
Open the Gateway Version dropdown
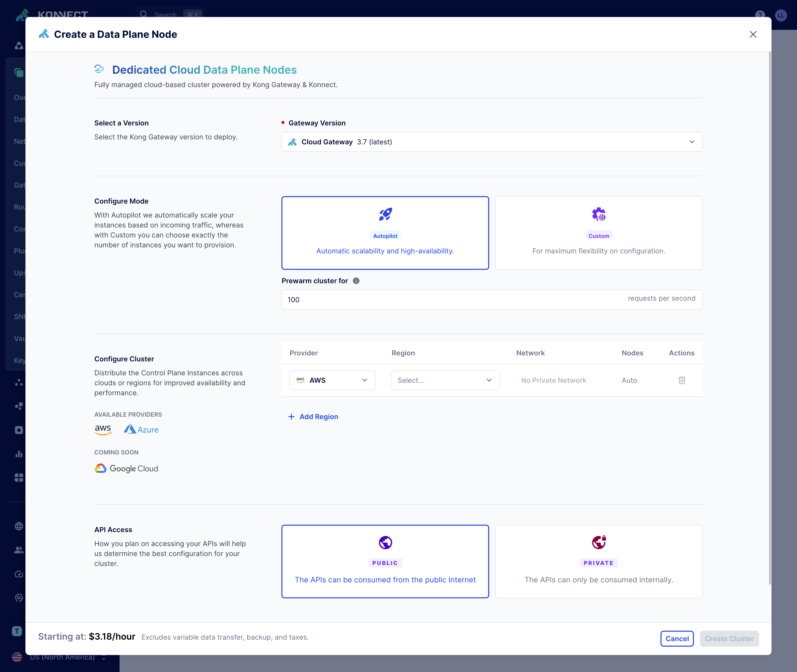[x=492, y=142]
